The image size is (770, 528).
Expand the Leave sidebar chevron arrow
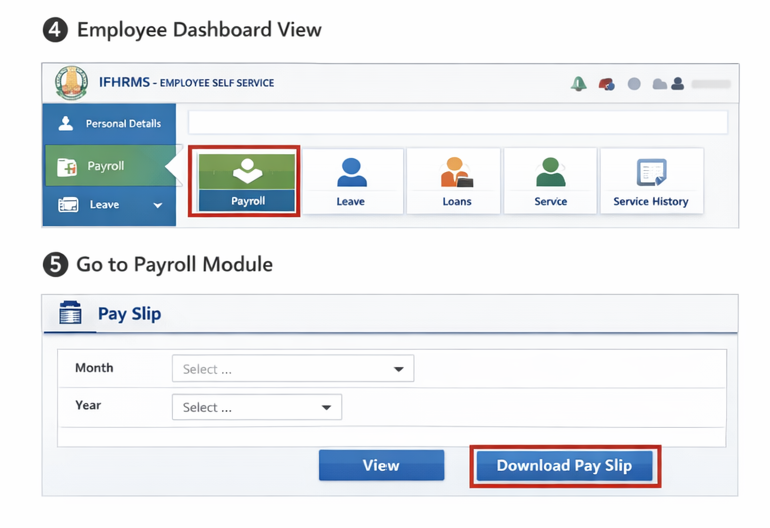click(158, 205)
